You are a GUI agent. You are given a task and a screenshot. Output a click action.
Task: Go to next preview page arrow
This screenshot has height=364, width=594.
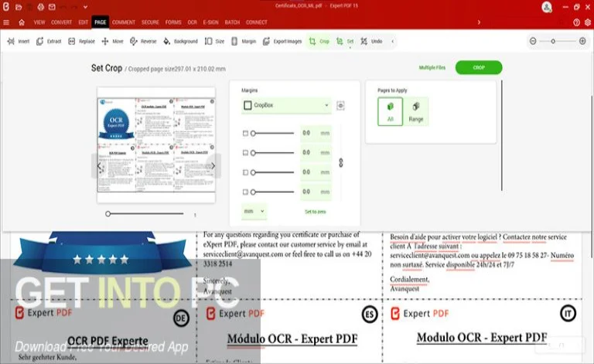(x=213, y=165)
